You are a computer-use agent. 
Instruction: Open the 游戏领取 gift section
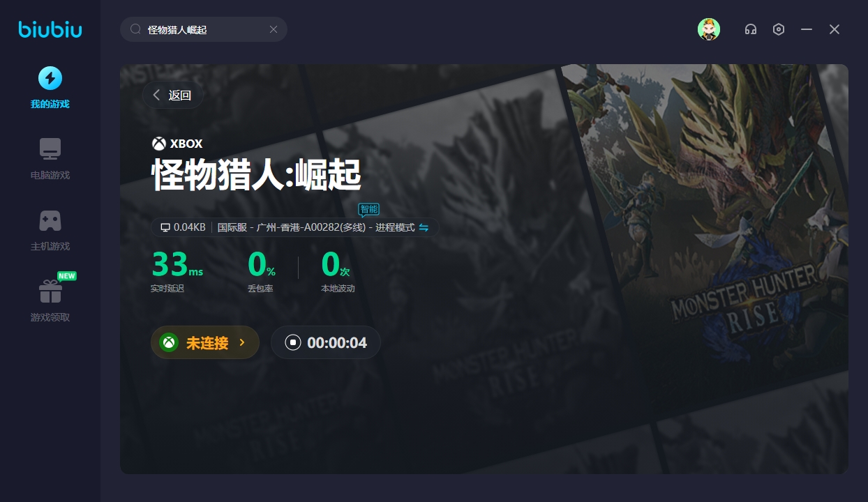coord(50,301)
